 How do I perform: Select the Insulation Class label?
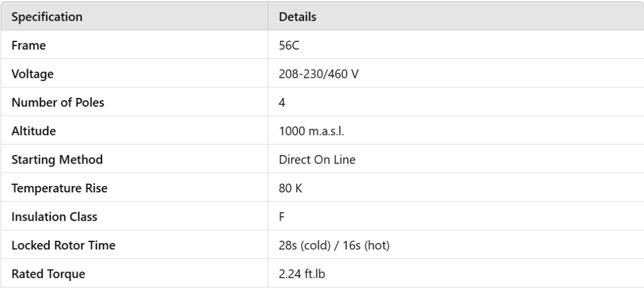[54, 217]
